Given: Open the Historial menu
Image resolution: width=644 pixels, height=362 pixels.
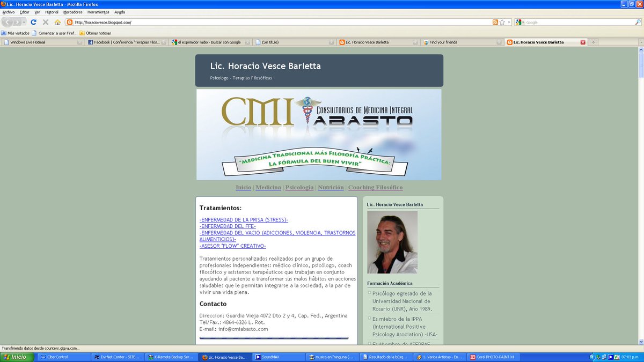Looking at the screenshot, I should point(52,12).
